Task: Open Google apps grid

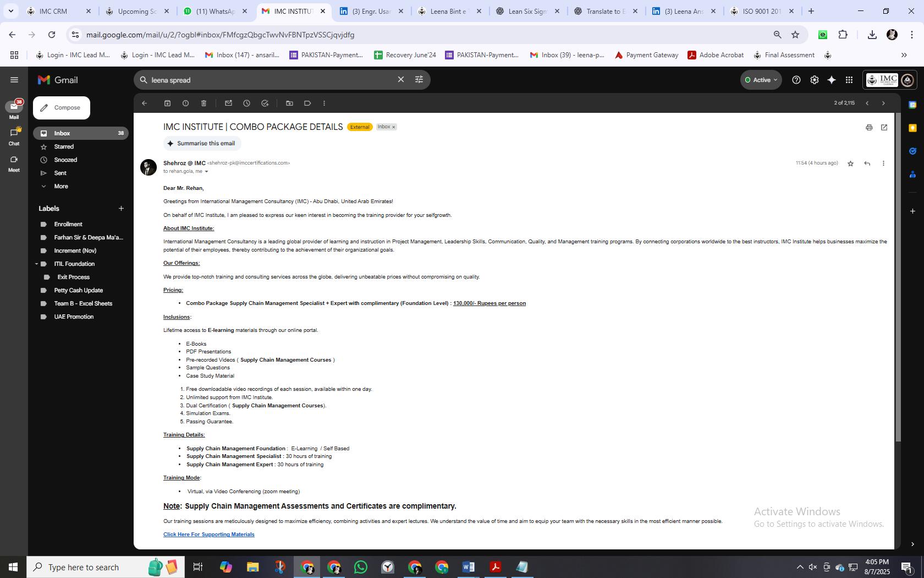Action: tap(849, 80)
